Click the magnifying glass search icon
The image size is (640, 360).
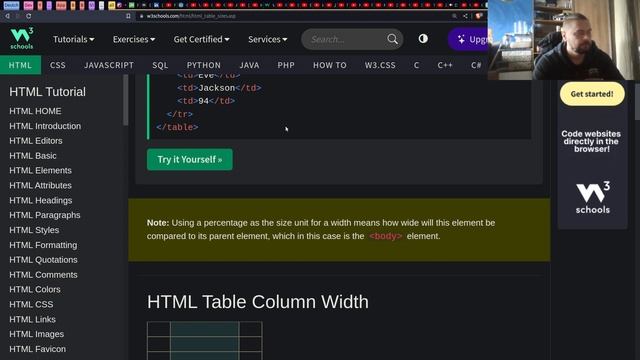tap(392, 39)
